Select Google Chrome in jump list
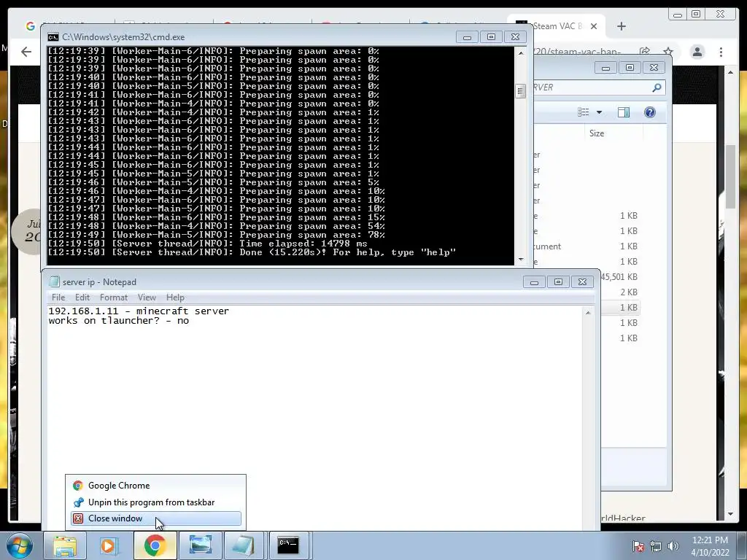The image size is (747, 560). [156, 486]
